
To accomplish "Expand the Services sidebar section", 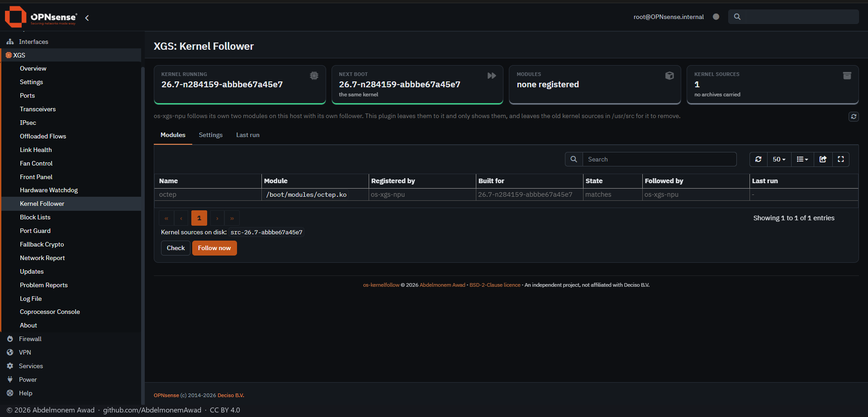I will click(x=71, y=366).
